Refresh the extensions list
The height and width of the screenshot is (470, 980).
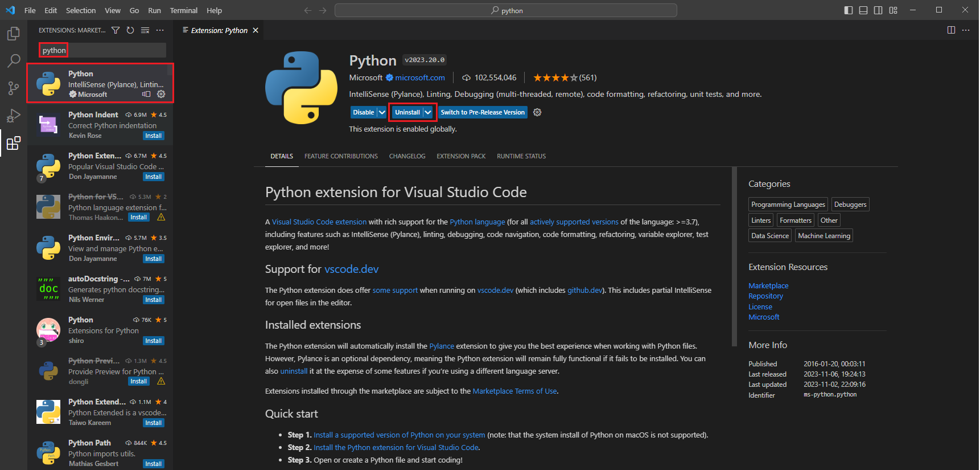coord(130,30)
